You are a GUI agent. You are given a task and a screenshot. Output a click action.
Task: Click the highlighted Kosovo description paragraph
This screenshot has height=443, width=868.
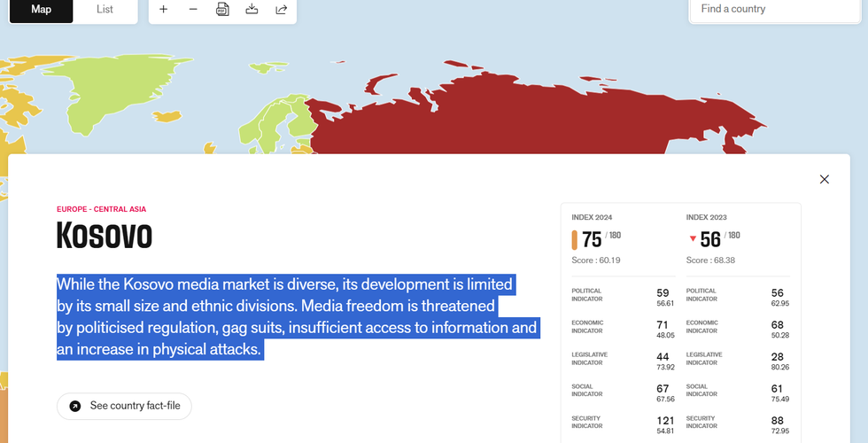[297, 317]
